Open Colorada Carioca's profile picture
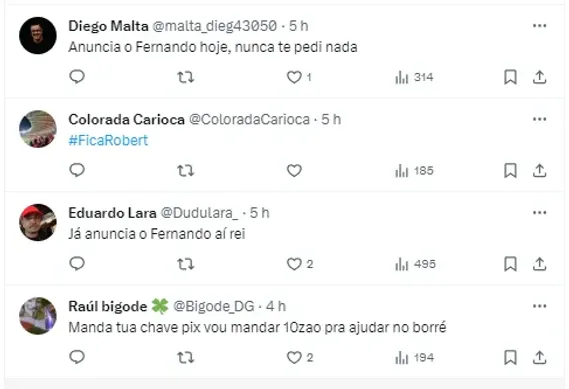This screenshot has height=389, width=569. coord(38,129)
